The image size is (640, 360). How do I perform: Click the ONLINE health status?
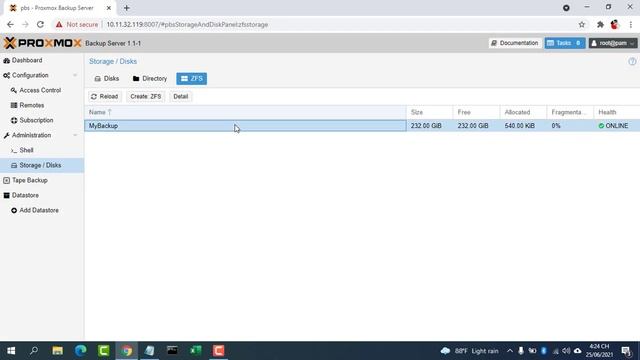[613, 126]
